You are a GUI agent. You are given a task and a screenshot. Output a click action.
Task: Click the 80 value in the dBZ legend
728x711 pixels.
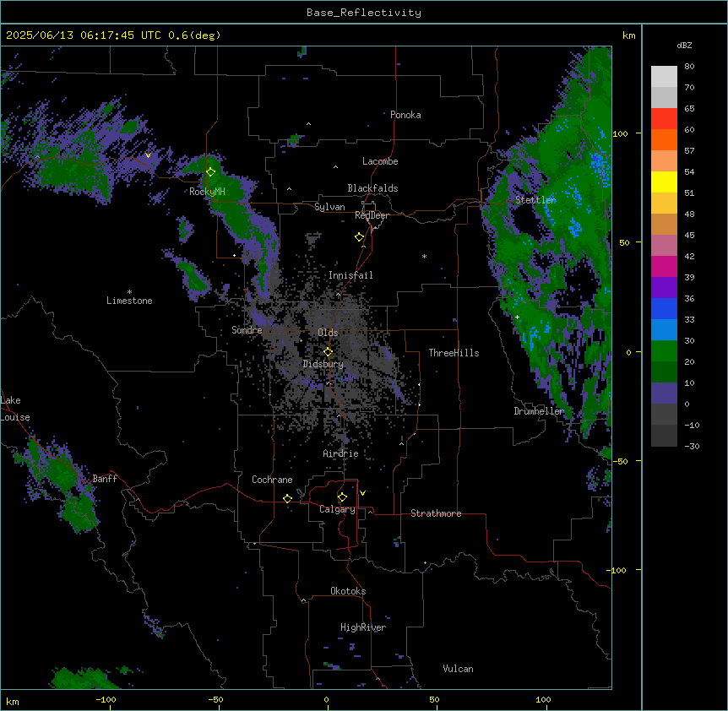pos(689,67)
